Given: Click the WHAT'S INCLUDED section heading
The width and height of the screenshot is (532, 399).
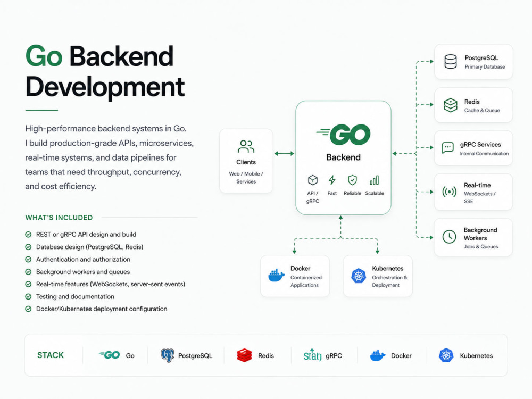Looking at the screenshot, I should pyautogui.click(x=59, y=218).
